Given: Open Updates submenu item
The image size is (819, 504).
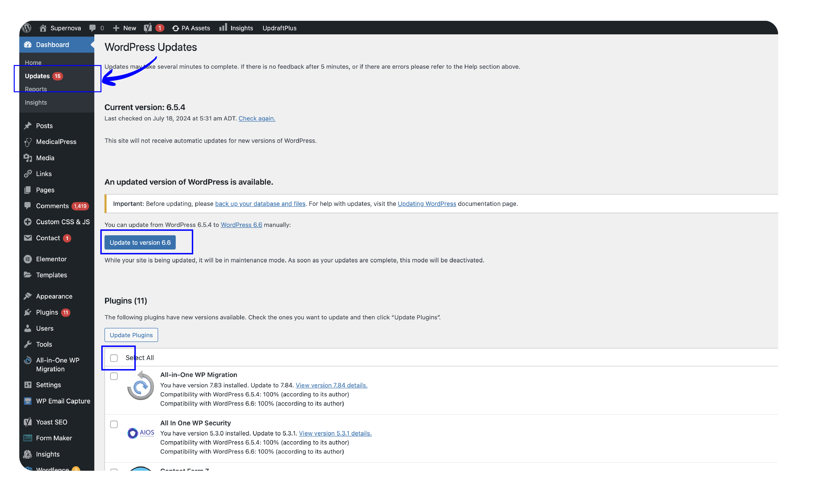Looking at the screenshot, I should click(x=37, y=76).
